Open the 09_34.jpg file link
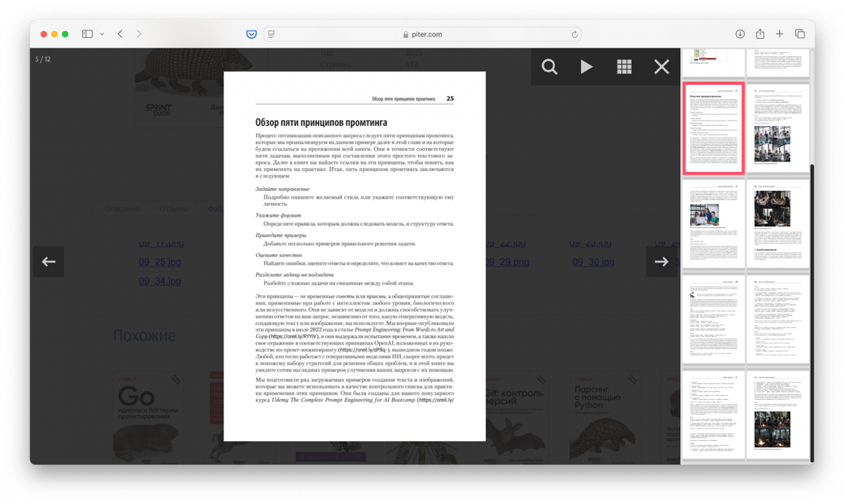 [160, 281]
